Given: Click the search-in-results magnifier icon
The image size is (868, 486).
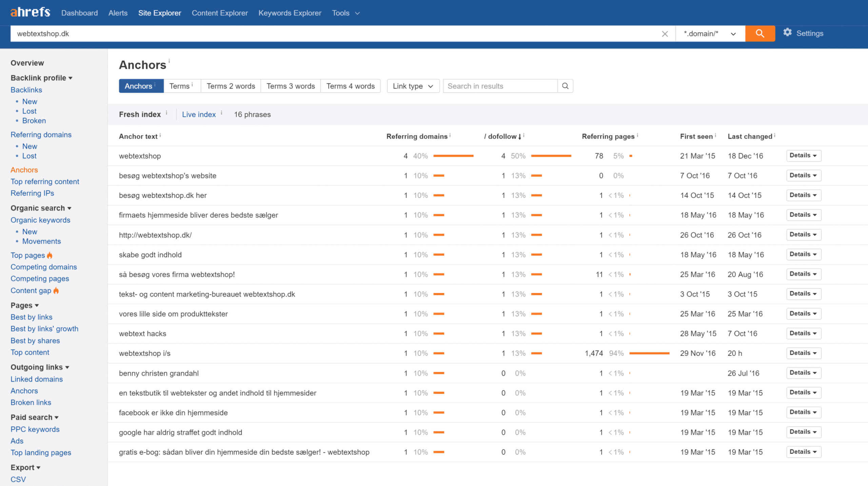Looking at the screenshot, I should (565, 86).
